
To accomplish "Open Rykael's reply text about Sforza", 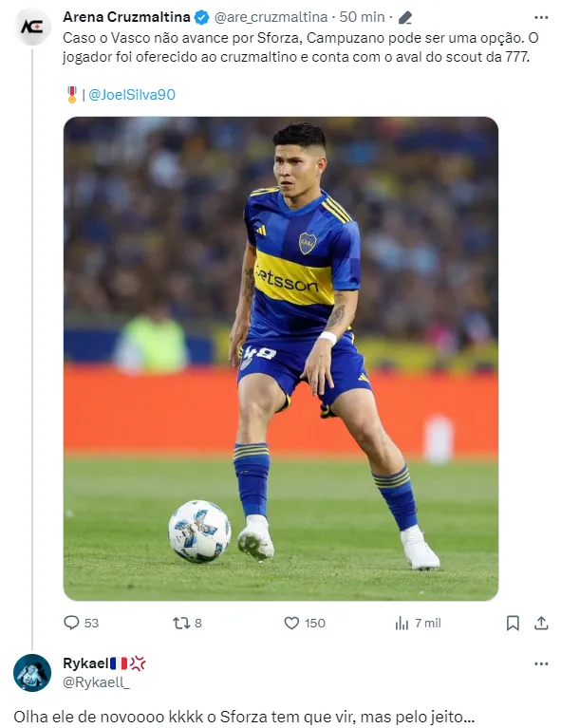I will tap(244, 717).
